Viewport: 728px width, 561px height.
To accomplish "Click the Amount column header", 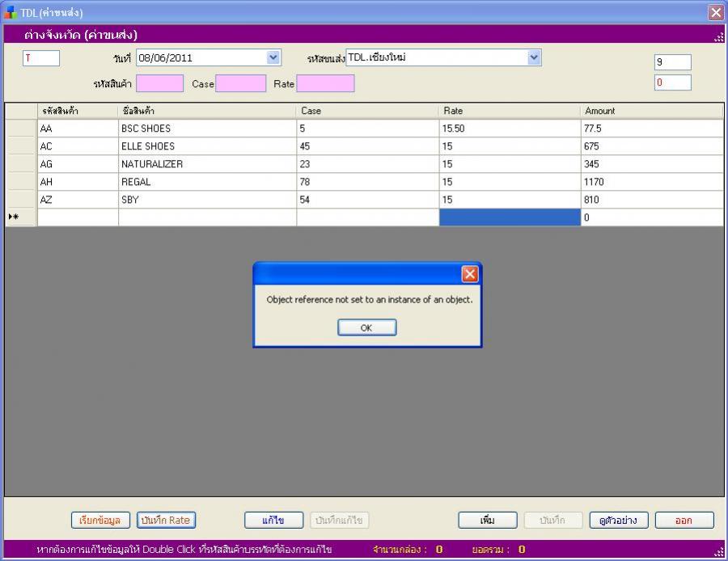I will point(651,111).
